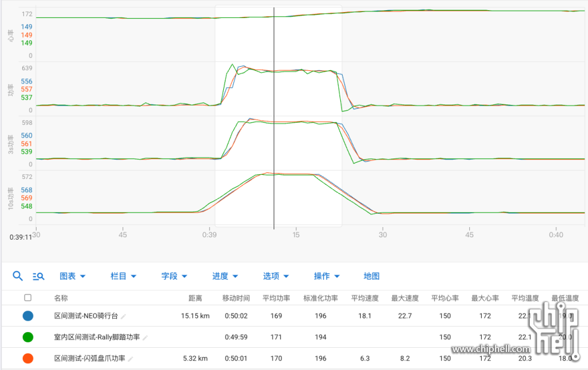The height and width of the screenshot is (370, 588).
Task: Open the 进度 dropdown menu
Action: (x=225, y=276)
